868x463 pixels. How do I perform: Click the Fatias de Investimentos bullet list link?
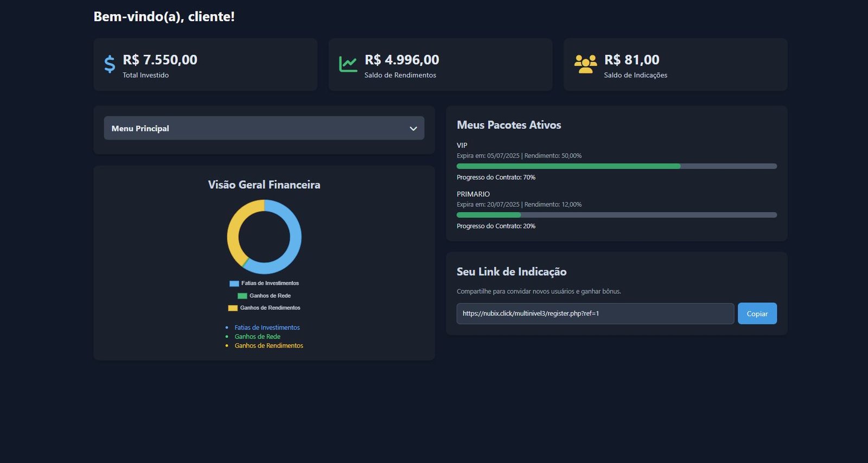(267, 328)
